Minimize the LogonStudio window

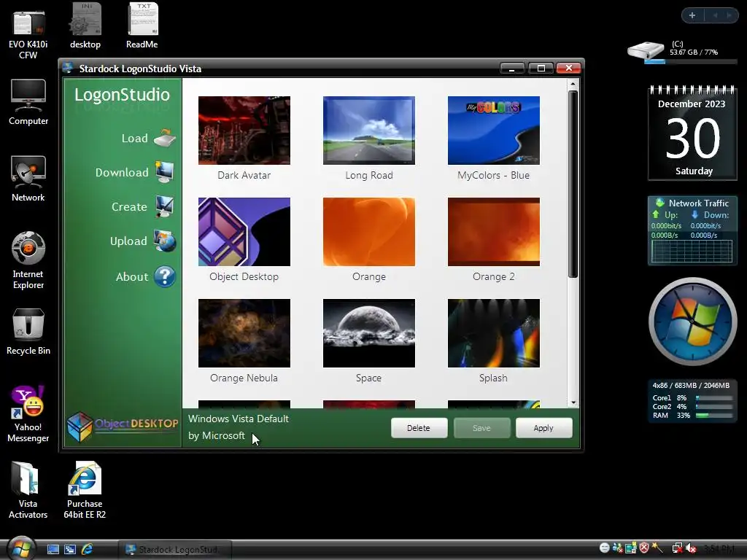point(512,68)
